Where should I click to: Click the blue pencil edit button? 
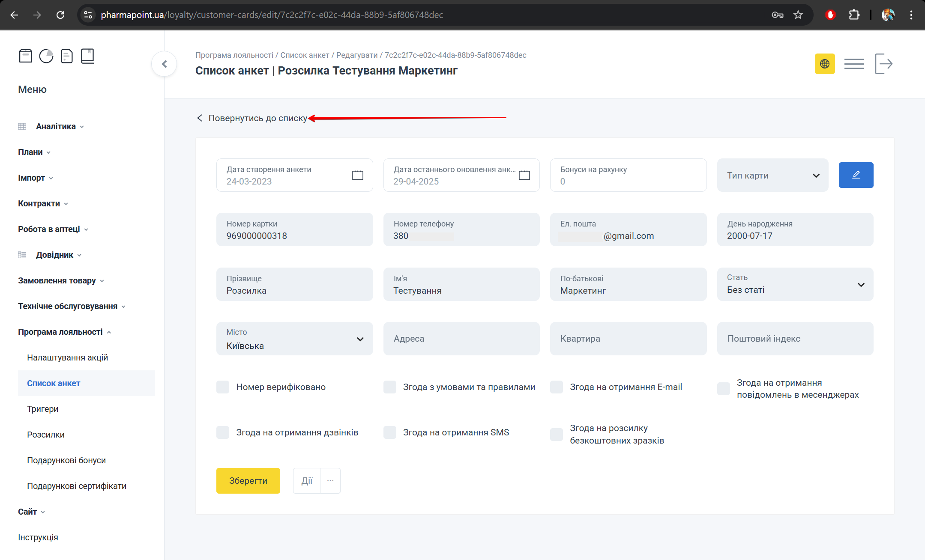coord(856,175)
